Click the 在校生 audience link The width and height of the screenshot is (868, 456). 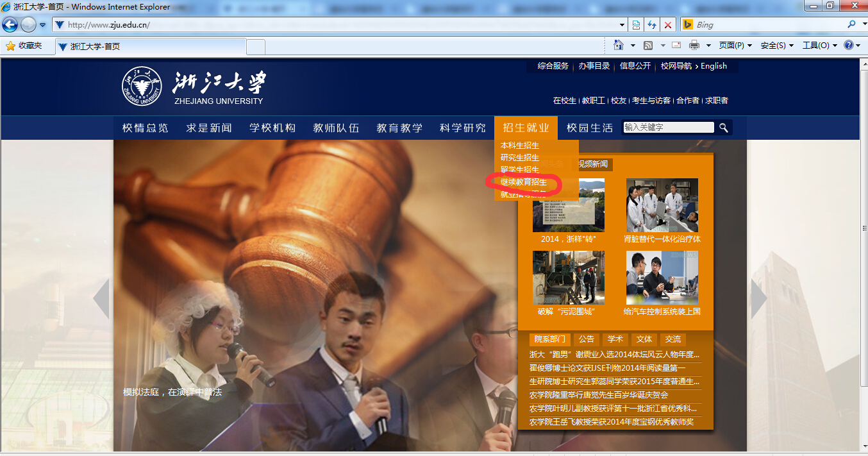pyautogui.click(x=565, y=101)
